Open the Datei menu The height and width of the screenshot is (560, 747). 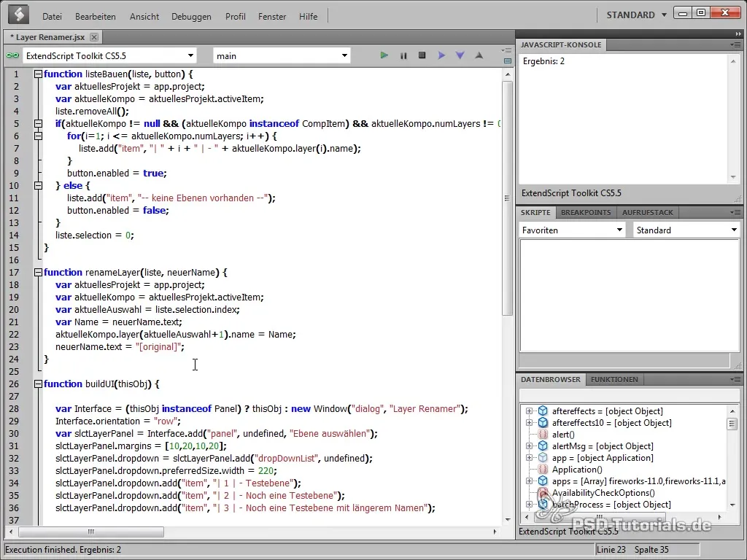tap(52, 17)
